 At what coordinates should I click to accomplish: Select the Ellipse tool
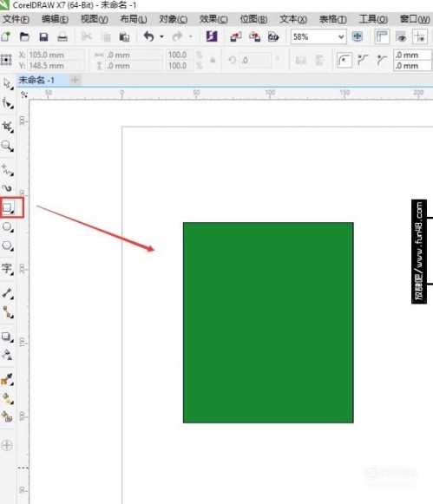(8, 227)
